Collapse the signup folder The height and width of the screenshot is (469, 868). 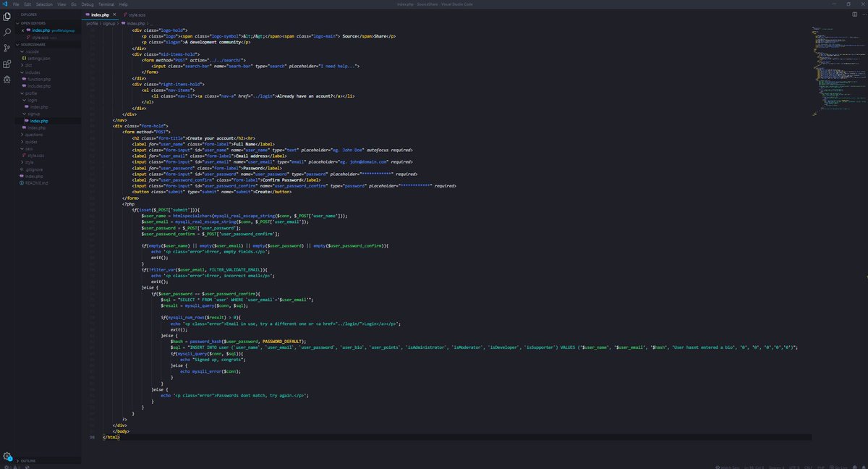[x=48, y=114]
